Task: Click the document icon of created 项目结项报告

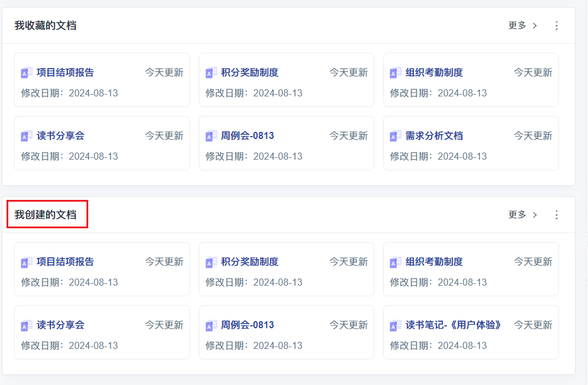Action: coord(26,261)
